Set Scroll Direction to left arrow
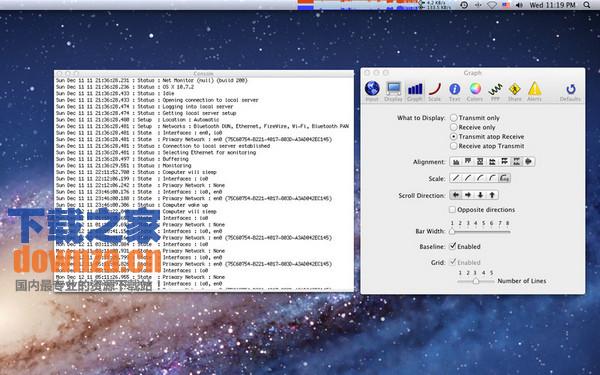 click(x=456, y=195)
